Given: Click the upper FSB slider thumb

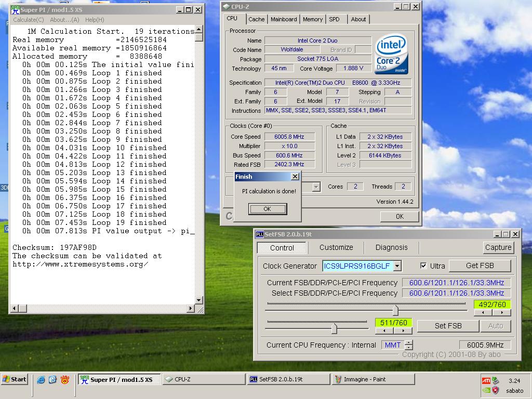Looking at the screenshot, I should pos(395,310).
